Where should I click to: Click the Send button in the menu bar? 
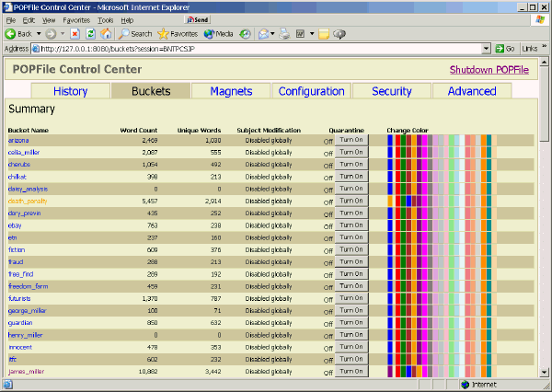(198, 19)
